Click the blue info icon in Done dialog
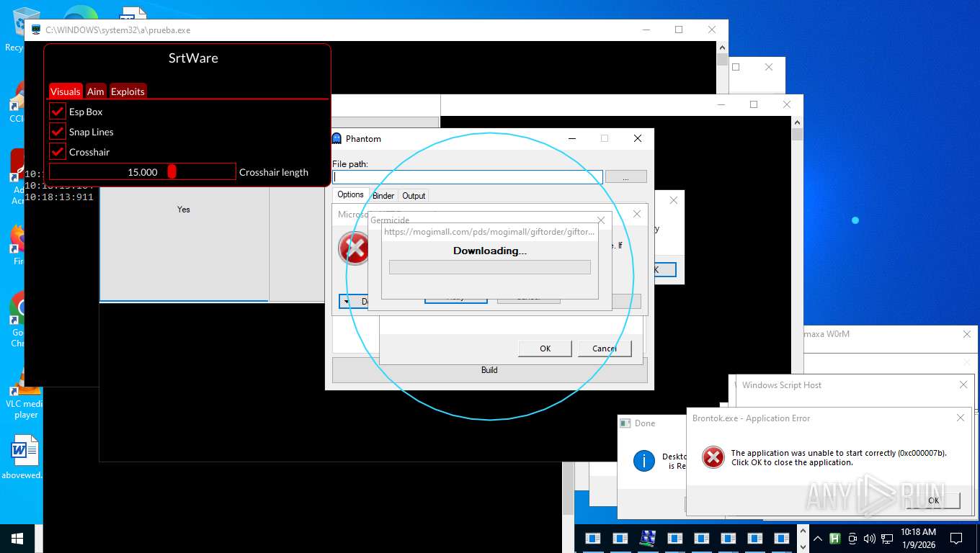Viewport: 980px width, 553px height. pyautogui.click(x=643, y=460)
